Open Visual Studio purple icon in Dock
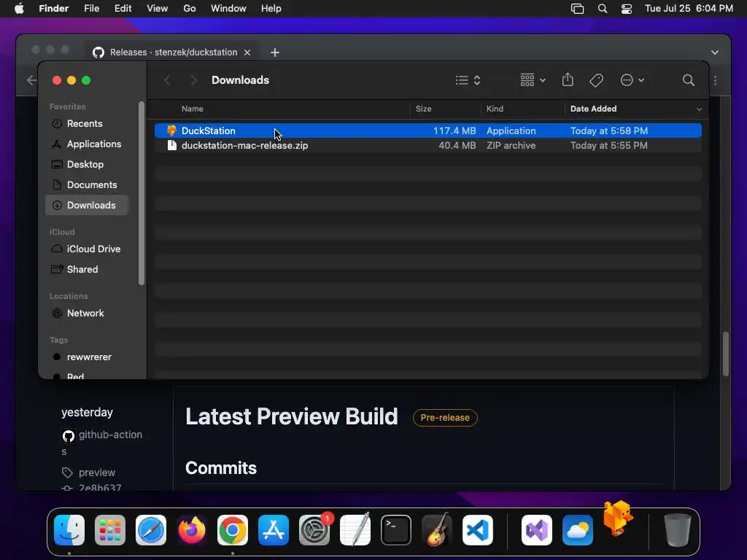 pos(537,529)
